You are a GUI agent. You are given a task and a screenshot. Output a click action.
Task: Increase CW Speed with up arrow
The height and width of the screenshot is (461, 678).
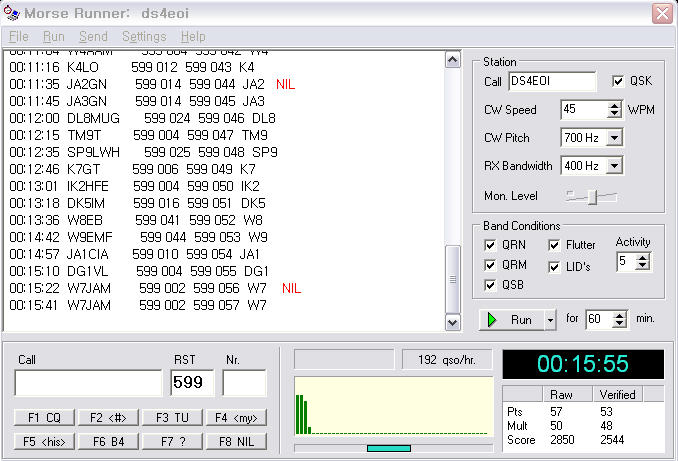[614, 106]
